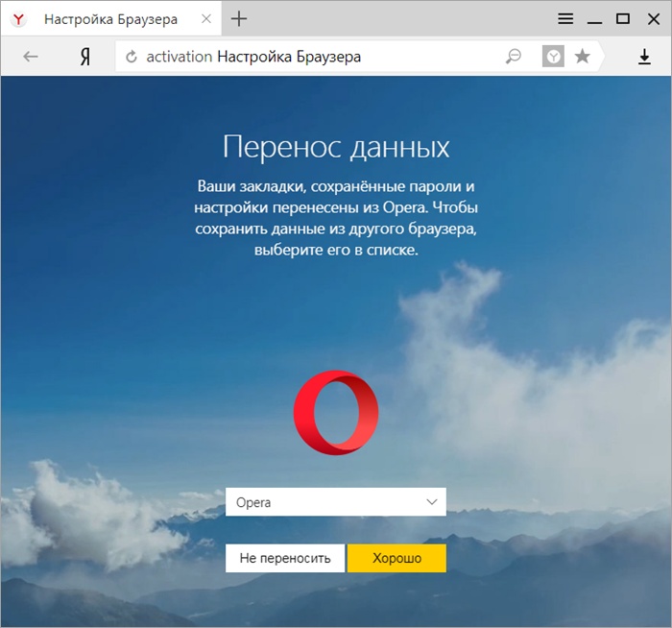This screenshot has height=628, width=672.
Task: Click the Перенос данных heading
Action: (x=336, y=147)
